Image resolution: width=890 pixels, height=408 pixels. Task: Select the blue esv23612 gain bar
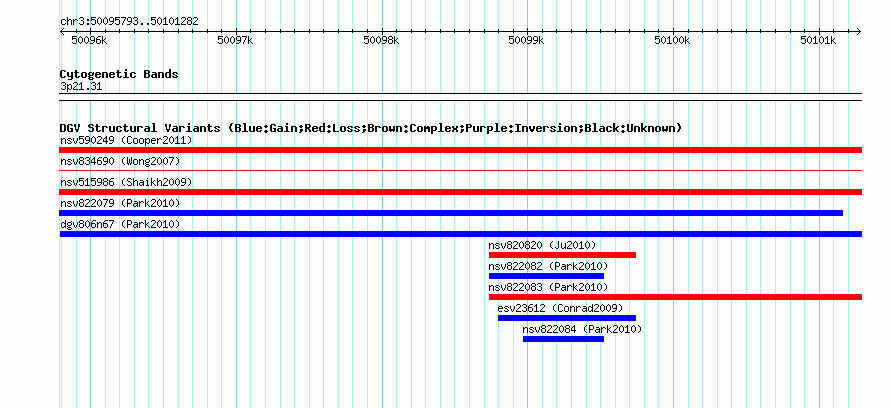tap(567, 318)
